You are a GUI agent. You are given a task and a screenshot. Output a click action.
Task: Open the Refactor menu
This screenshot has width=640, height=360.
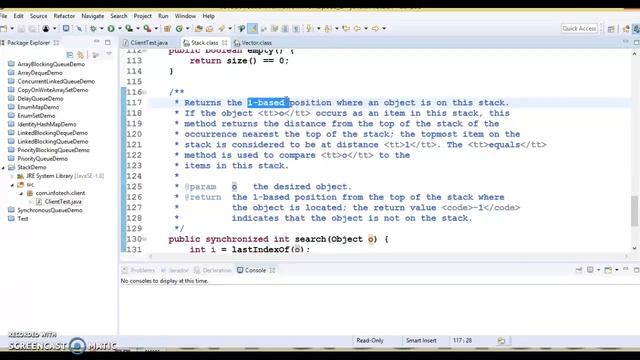point(64,16)
